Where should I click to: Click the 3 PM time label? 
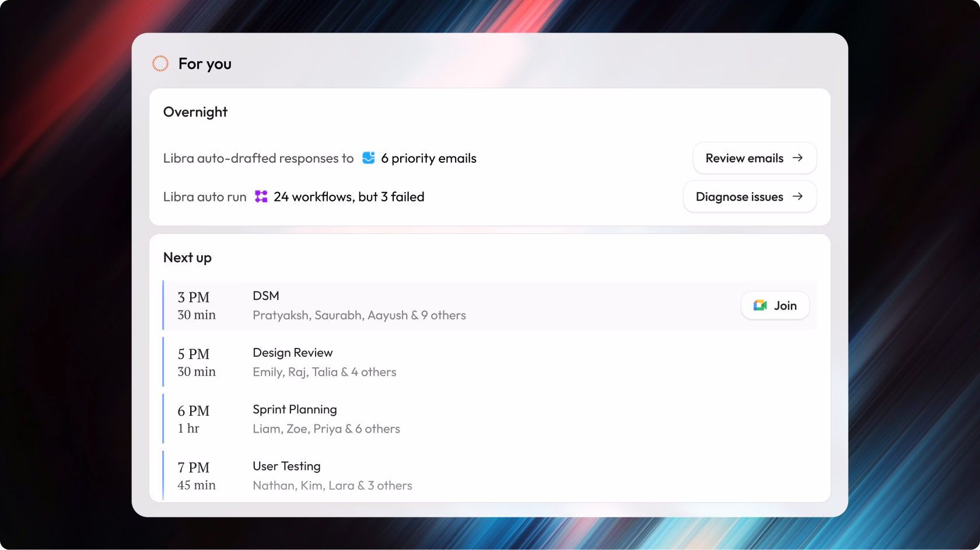194,297
